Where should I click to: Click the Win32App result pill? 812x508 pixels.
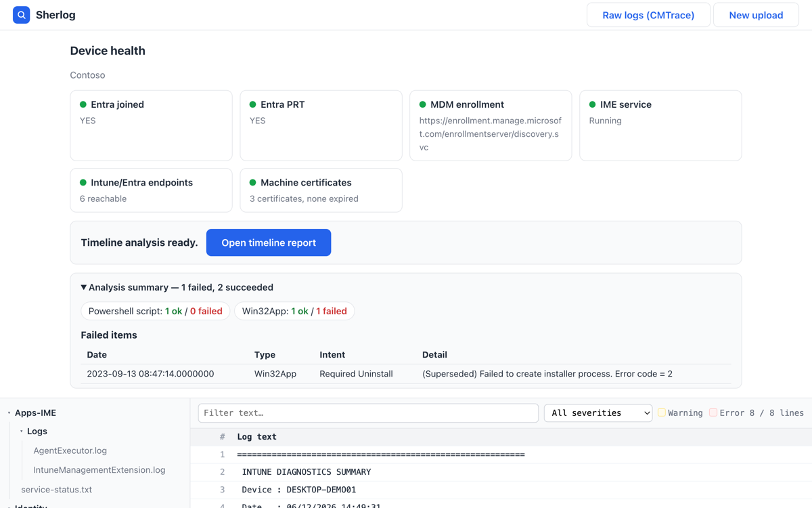point(294,311)
